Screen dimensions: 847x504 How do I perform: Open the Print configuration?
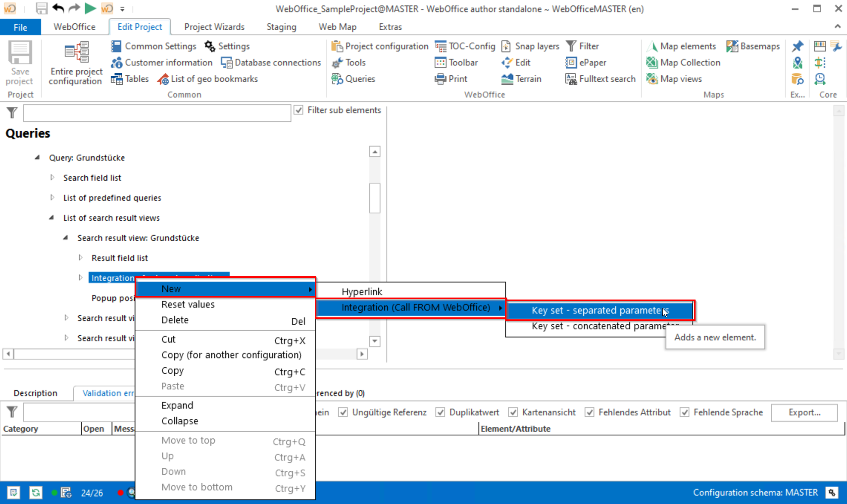click(451, 79)
